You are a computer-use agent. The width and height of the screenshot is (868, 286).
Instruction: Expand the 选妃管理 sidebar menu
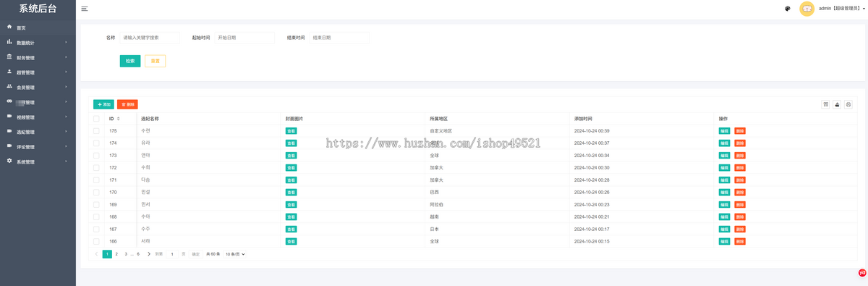click(x=38, y=132)
